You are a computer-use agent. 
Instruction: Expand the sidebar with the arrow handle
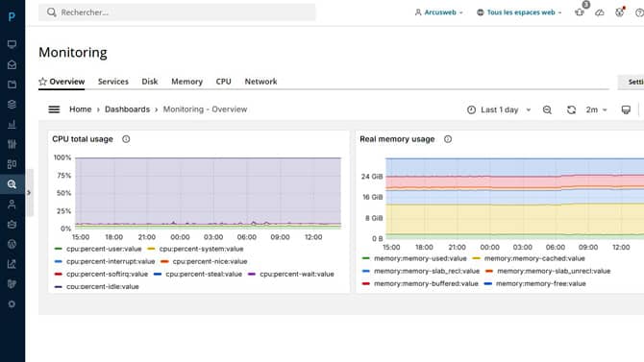tap(29, 192)
